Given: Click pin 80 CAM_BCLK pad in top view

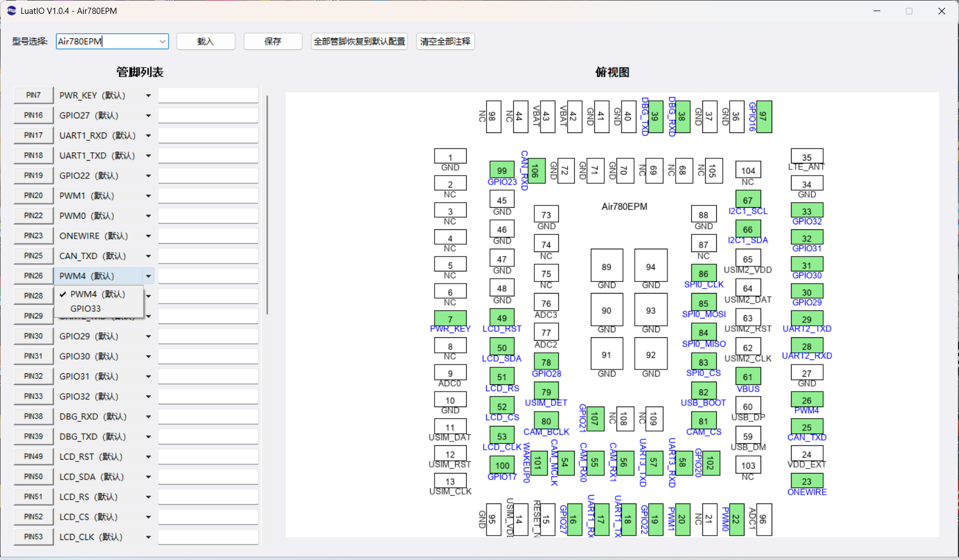Looking at the screenshot, I should (546, 421).
